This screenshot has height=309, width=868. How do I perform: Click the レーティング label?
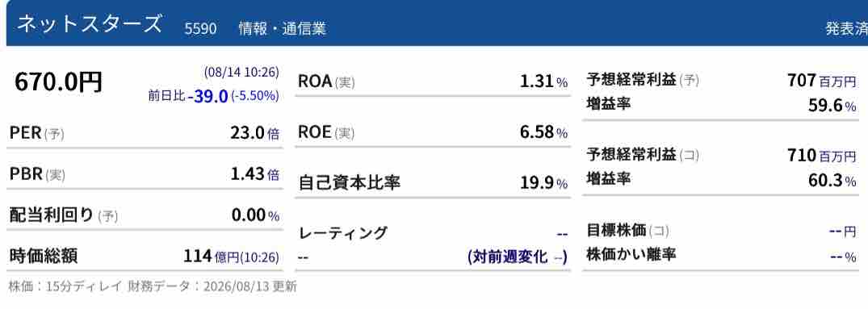pos(342,233)
